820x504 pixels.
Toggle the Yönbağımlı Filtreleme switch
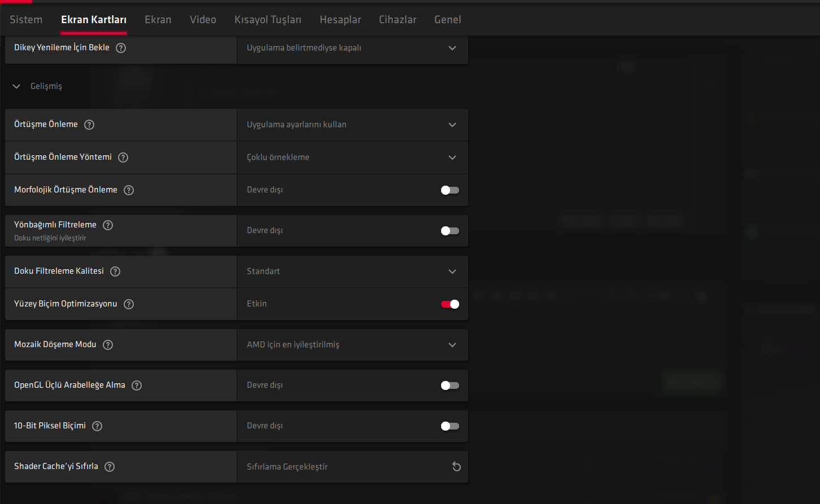coord(450,231)
